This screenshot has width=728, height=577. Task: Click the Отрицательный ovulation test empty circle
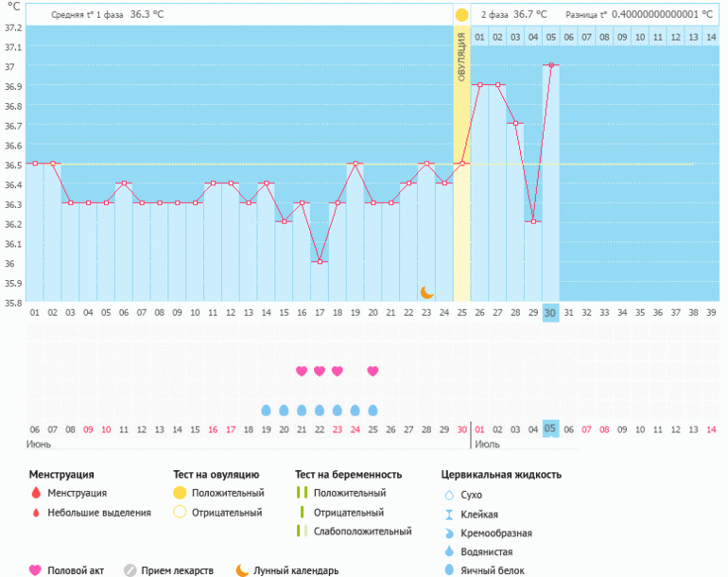coord(179,513)
